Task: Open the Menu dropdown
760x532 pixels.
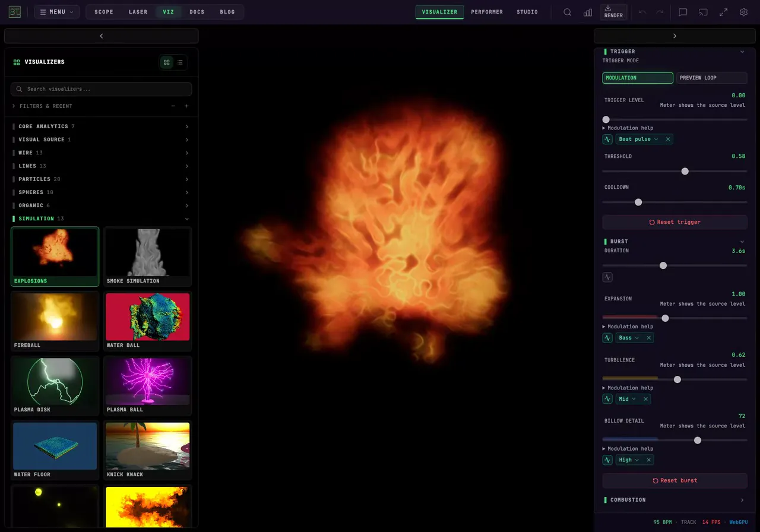Action: point(56,12)
